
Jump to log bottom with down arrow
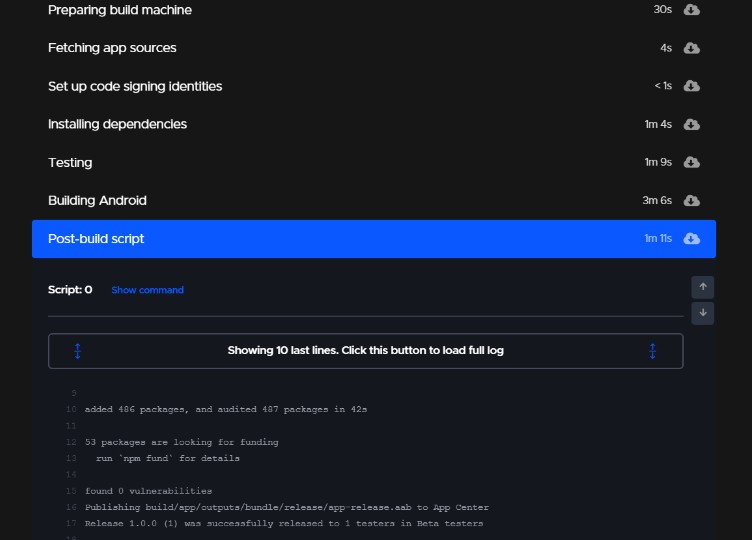pos(703,313)
